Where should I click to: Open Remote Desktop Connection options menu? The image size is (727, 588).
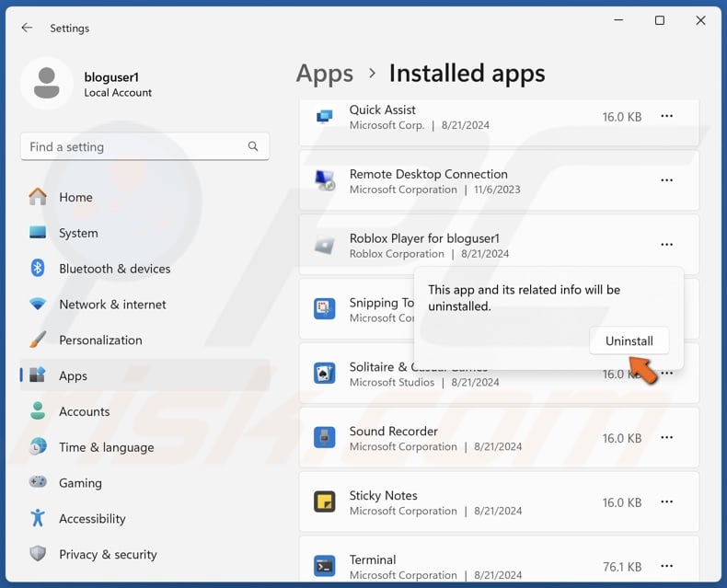coord(667,180)
